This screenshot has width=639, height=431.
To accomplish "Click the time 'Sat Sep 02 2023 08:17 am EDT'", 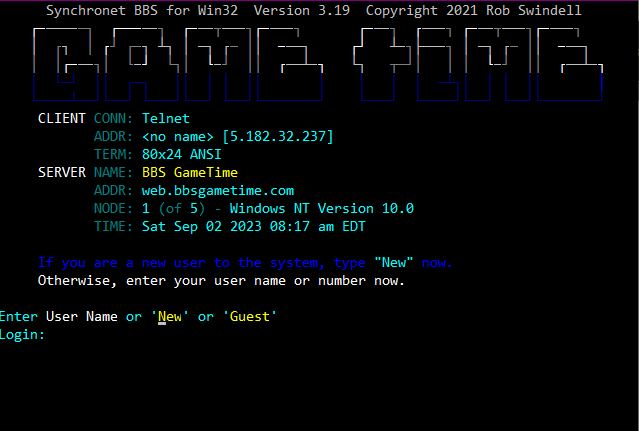I will tap(253, 226).
